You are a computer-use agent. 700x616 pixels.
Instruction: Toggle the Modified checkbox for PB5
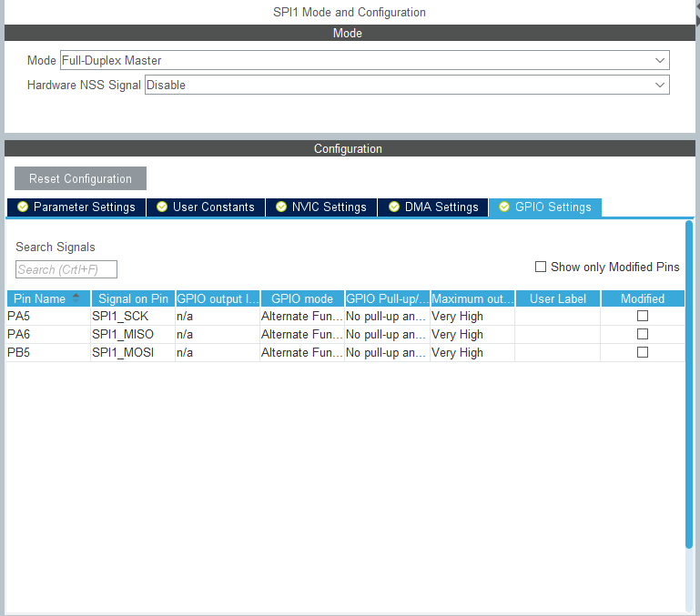(643, 353)
